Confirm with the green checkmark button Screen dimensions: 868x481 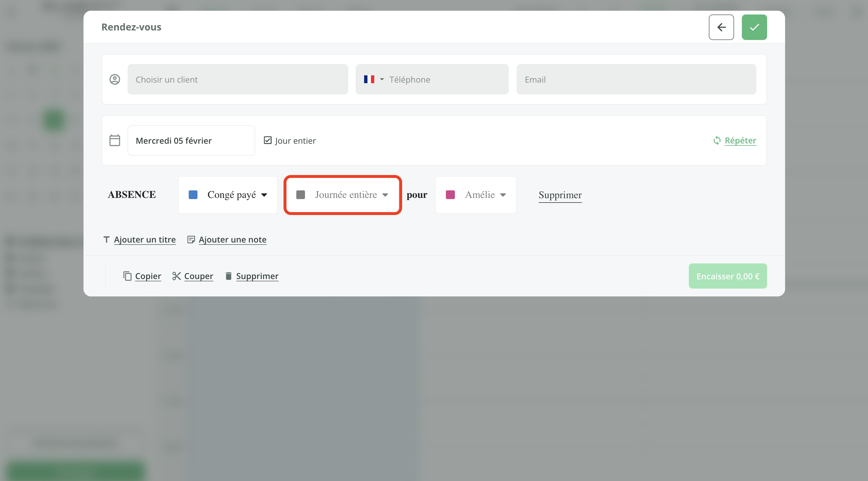click(x=754, y=27)
